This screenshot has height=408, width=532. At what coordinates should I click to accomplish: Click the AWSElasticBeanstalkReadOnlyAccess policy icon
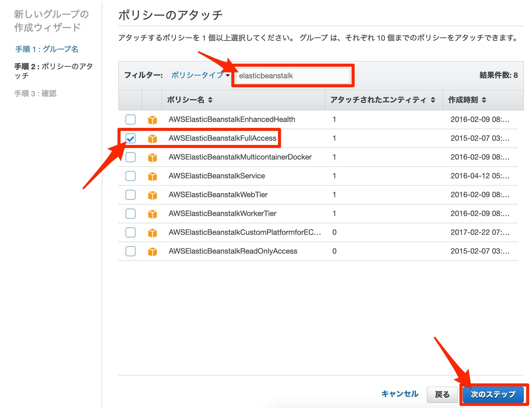[x=152, y=252]
